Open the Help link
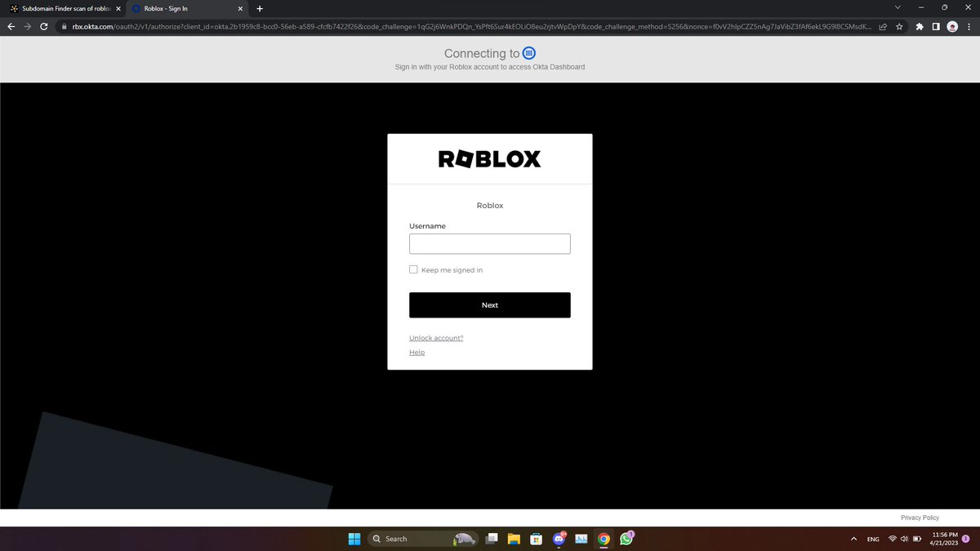Screen dimensions: 980x551 pyautogui.click(x=416, y=353)
